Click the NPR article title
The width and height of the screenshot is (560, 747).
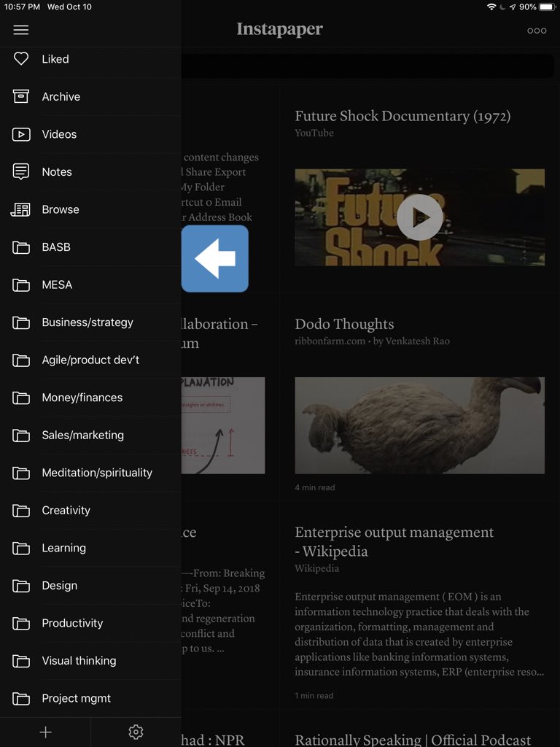(213, 740)
